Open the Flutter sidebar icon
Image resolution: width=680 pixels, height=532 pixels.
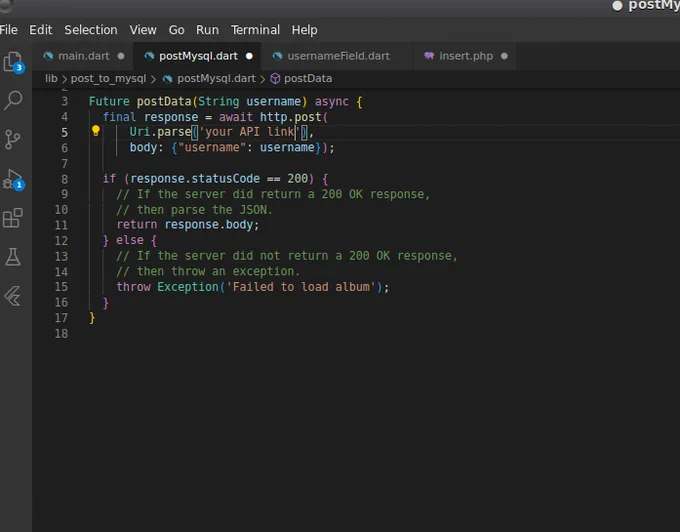tap(12, 296)
